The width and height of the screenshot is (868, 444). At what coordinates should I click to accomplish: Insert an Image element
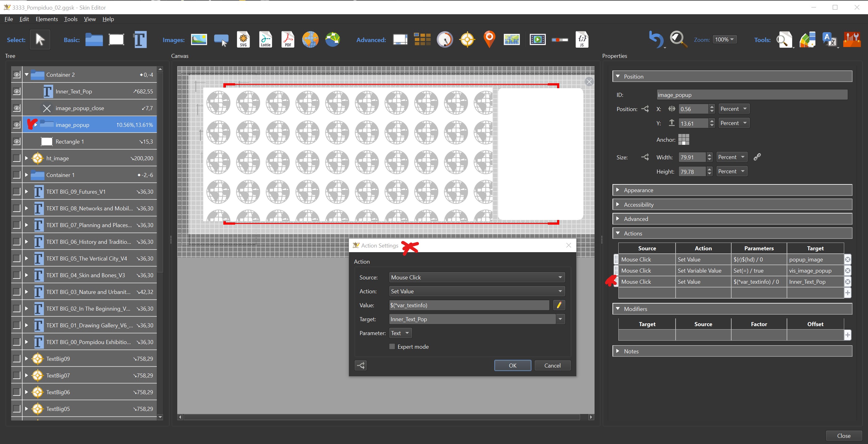coord(199,39)
